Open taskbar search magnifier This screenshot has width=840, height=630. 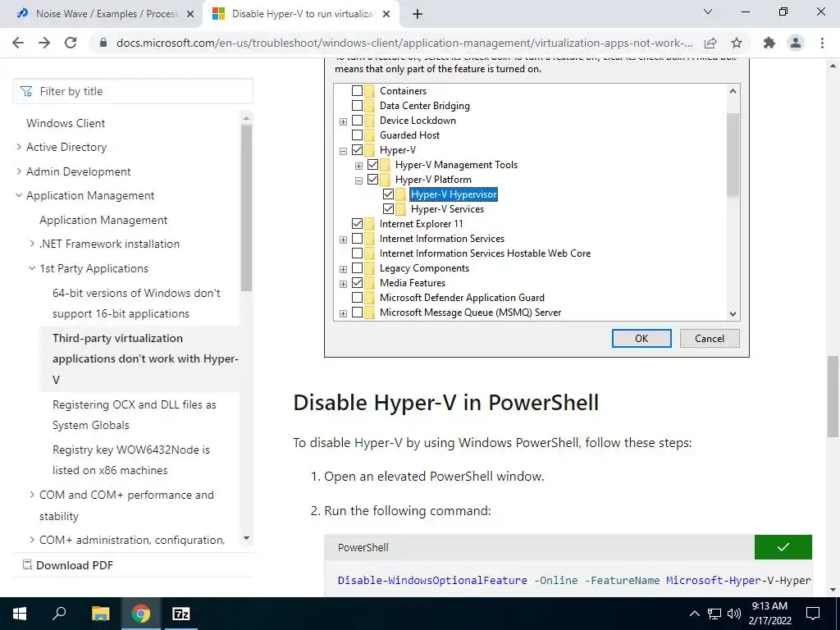59,614
